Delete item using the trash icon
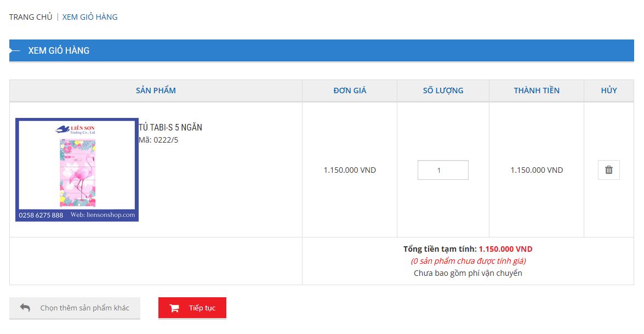The image size is (644, 334). click(x=609, y=169)
